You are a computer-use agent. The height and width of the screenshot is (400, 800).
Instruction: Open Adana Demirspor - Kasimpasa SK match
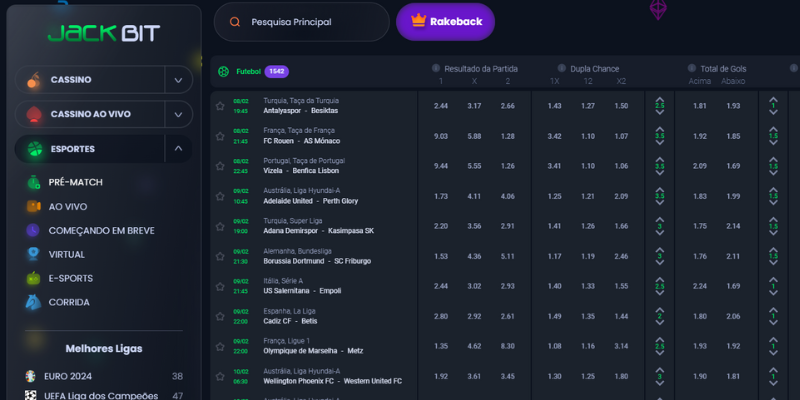(x=318, y=231)
